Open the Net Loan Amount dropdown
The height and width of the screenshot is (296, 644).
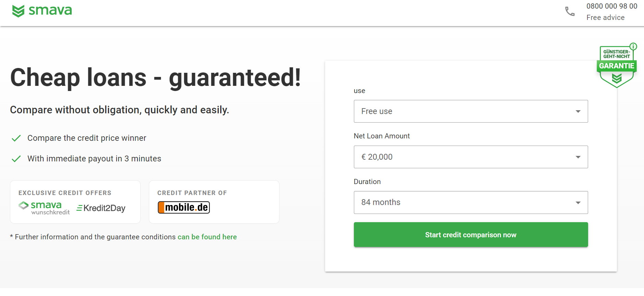pyautogui.click(x=470, y=157)
